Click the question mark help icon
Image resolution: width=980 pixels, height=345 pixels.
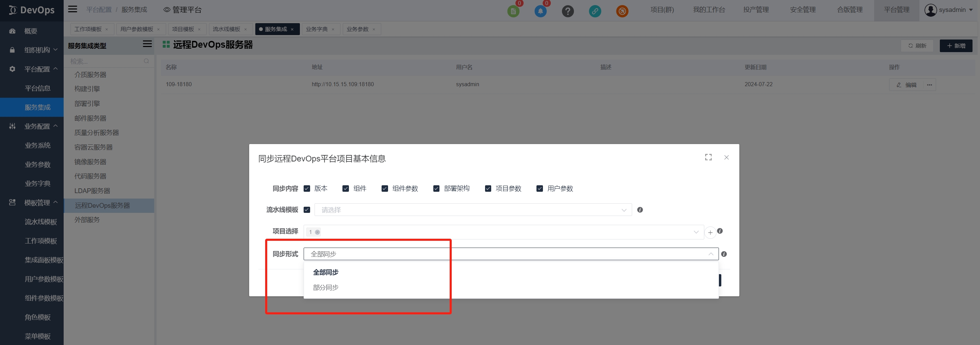(x=567, y=11)
